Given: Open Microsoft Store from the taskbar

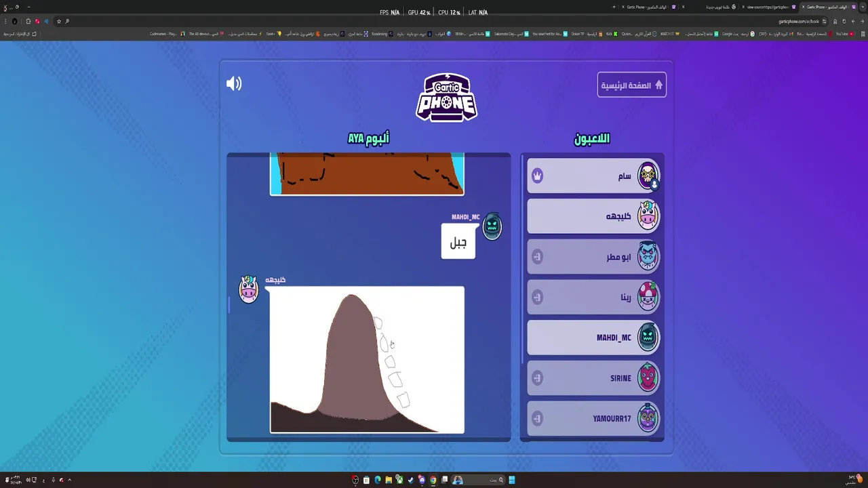Looking at the screenshot, I should tap(366, 480).
